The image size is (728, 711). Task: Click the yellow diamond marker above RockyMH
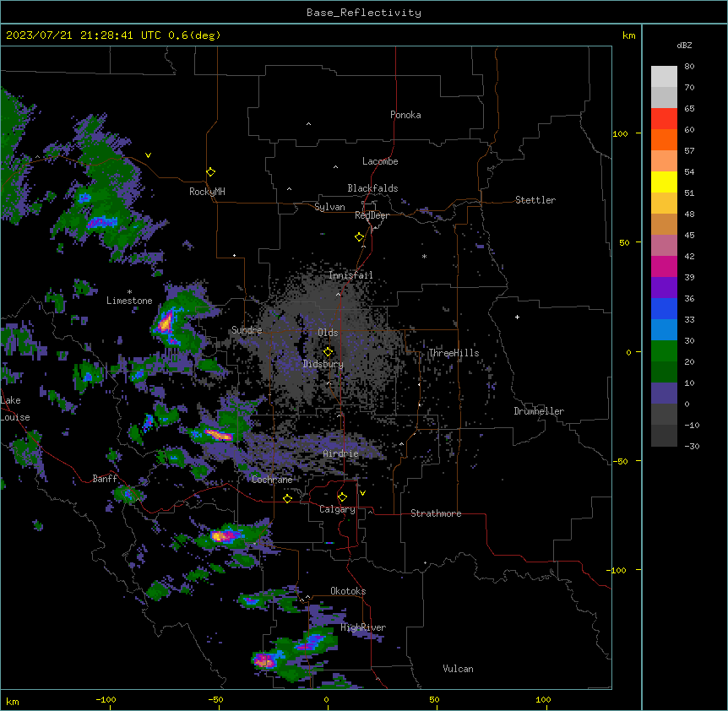tap(211, 172)
